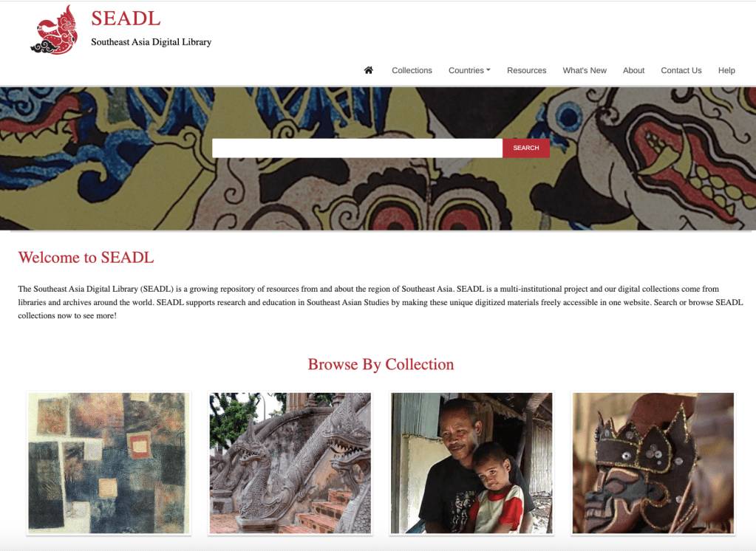
Task: Open the stone dragon staircase collection thumbnail
Action: [x=290, y=463]
